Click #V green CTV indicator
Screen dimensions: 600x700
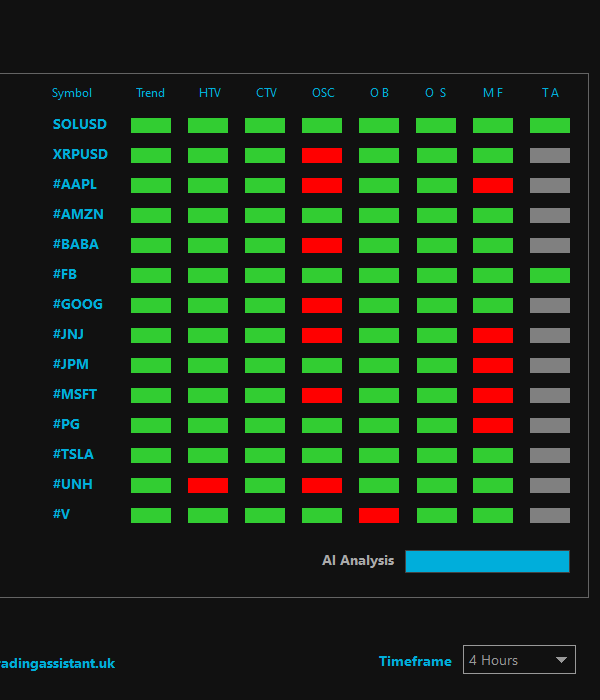[x=265, y=515]
